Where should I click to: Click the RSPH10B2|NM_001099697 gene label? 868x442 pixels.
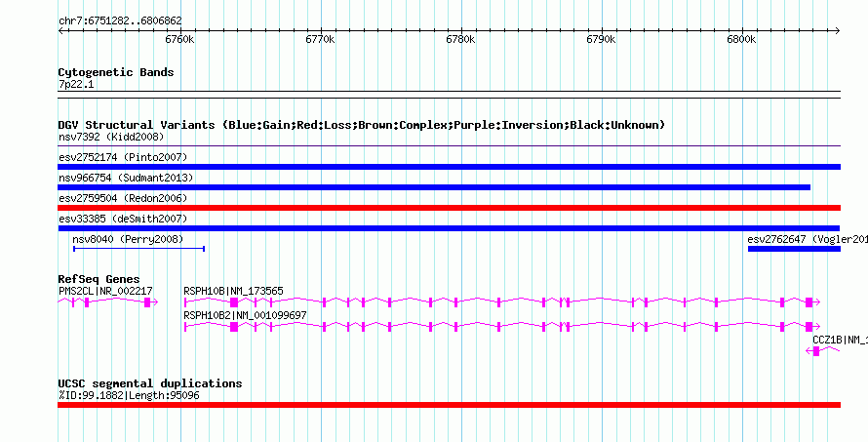(245, 315)
